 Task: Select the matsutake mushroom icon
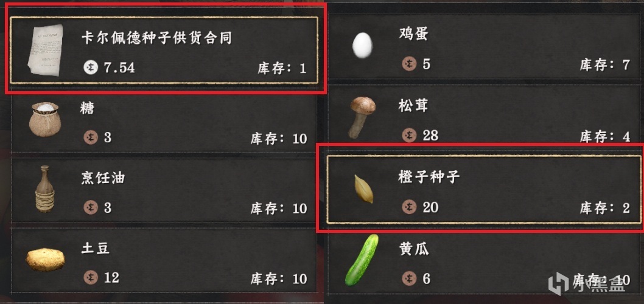click(362, 117)
